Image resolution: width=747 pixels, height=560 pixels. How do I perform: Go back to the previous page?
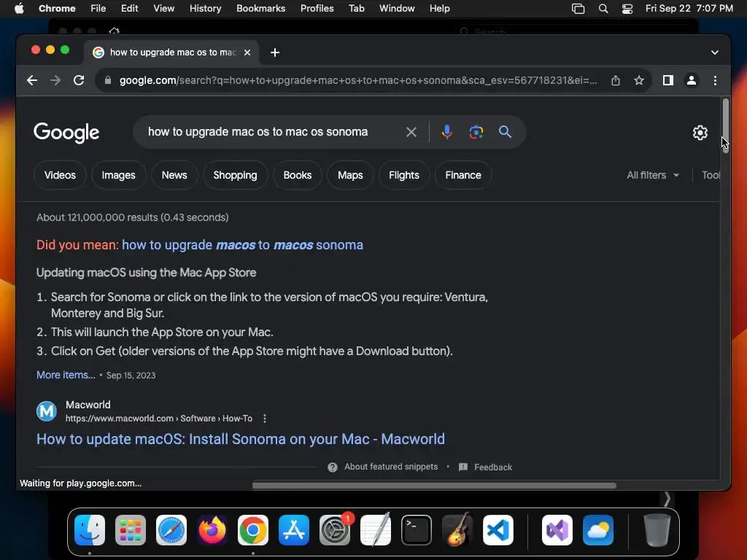[32, 80]
